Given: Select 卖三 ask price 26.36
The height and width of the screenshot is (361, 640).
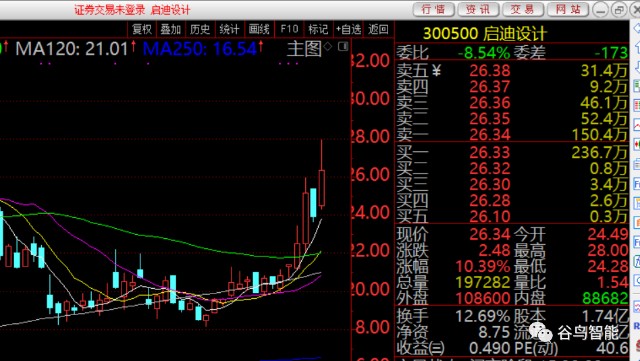Looking at the screenshot, I should pos(489,103).
